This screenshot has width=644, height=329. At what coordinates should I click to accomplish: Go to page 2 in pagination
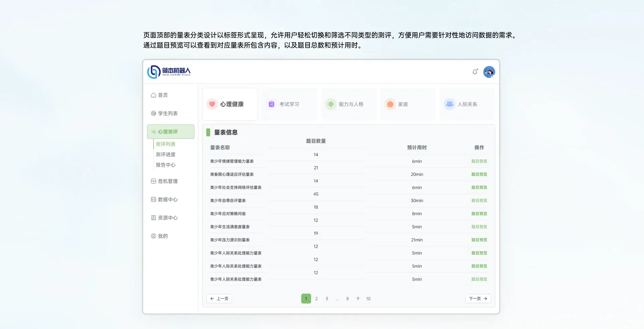pyautogui.click(x=316, y=298)
